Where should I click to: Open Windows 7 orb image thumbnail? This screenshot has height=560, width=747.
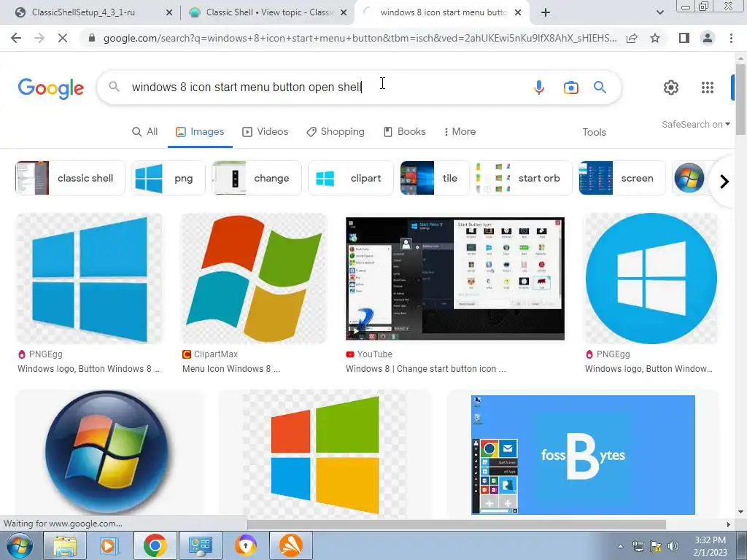[109, 451]
